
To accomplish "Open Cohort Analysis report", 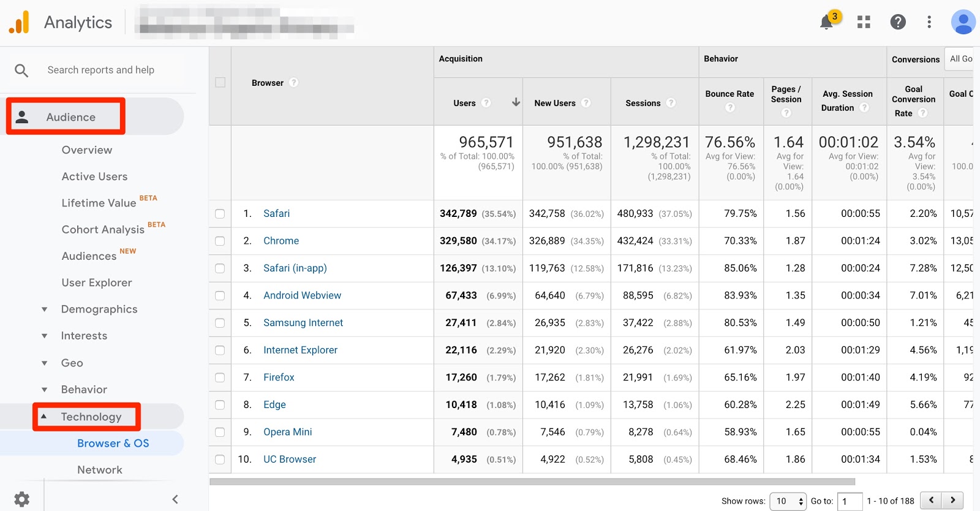I will 103,229.
